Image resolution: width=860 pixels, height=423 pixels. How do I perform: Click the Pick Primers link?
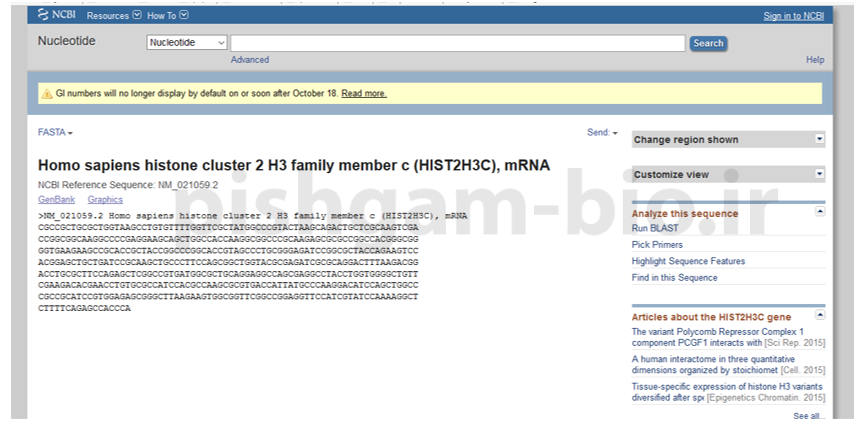click(655, 244)
